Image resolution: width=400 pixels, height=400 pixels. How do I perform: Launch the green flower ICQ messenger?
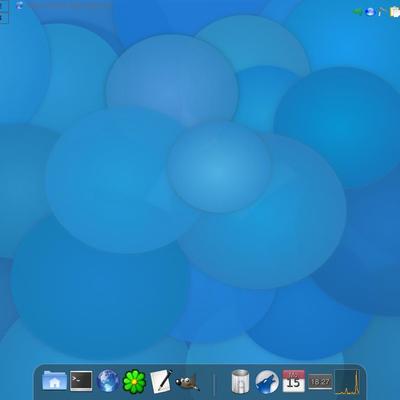134,381
